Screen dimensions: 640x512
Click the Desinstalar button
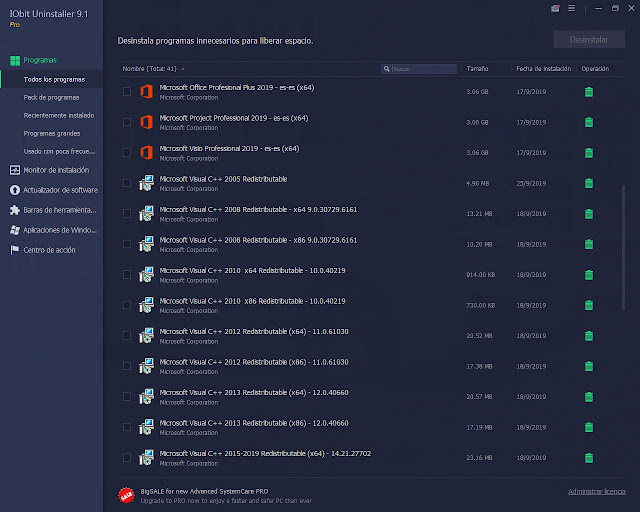point(589,40)
